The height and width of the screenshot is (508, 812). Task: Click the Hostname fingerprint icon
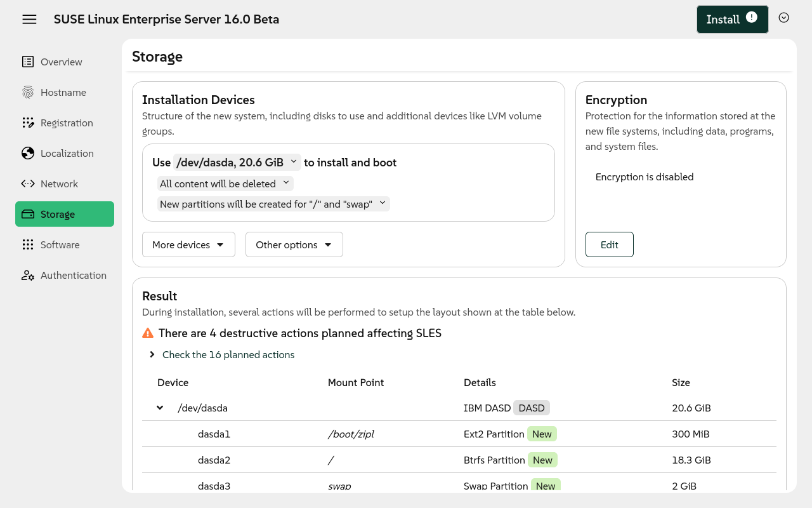point(28,92)
